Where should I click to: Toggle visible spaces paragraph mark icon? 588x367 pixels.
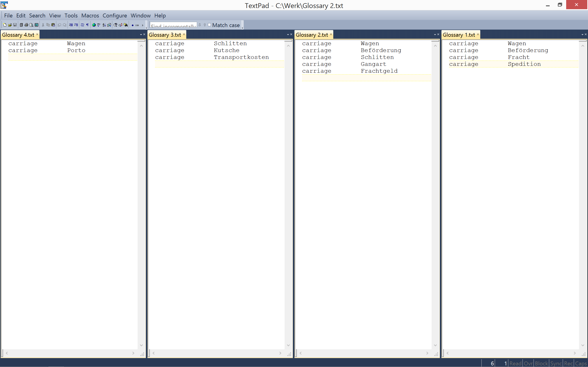pos(88,25)
